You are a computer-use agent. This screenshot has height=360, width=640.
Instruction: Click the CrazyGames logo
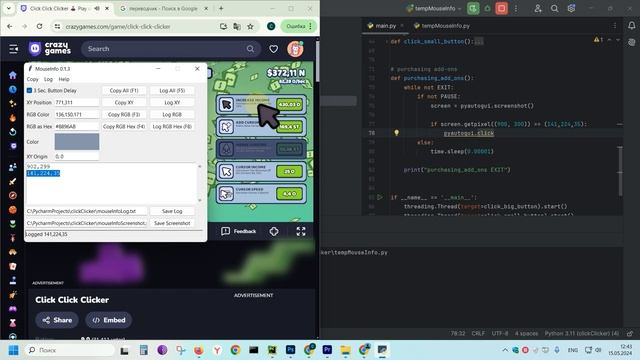tap(50, 49)
